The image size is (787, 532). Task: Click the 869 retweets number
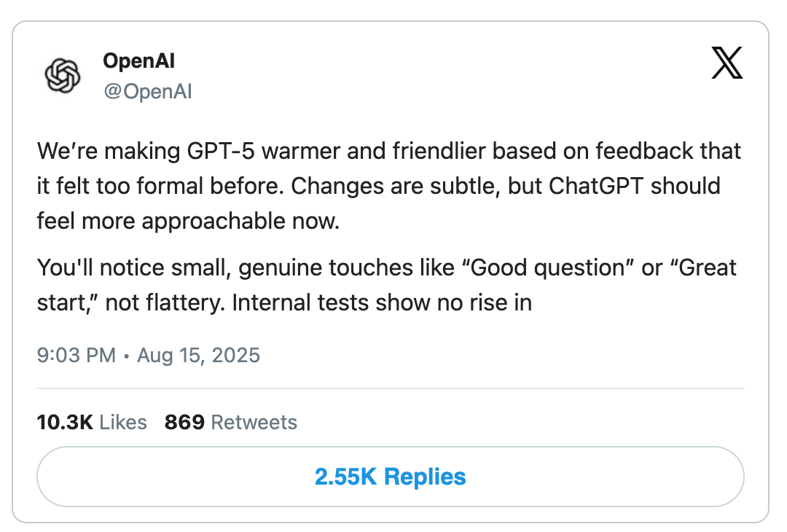pos(184,422)
